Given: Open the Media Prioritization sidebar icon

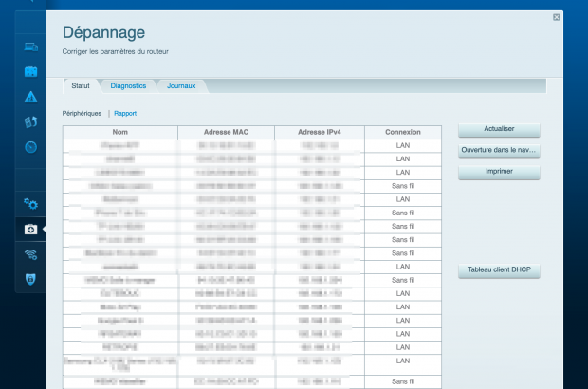Looking at the screenshot, I should pyautogui.click(x=30, y=121).
